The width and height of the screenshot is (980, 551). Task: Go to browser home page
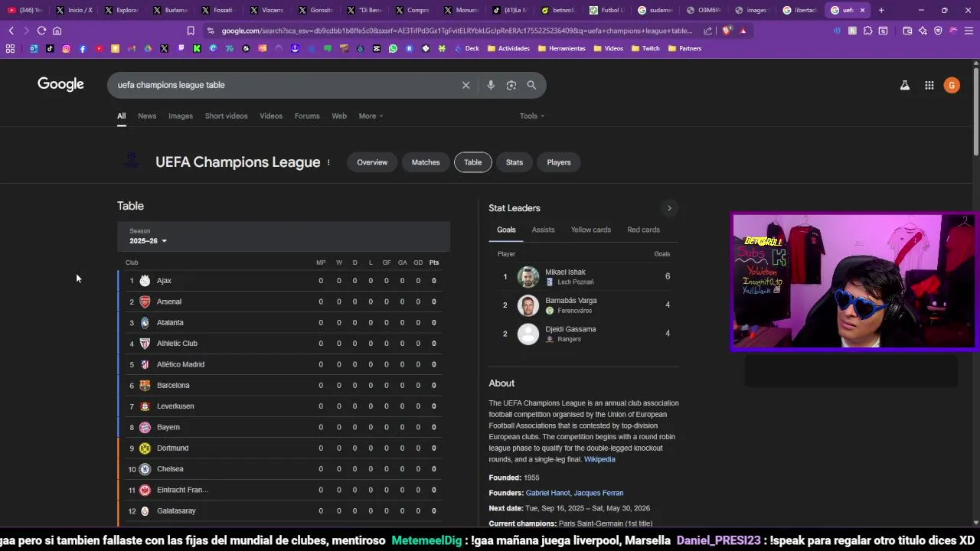tap(57, 31)
